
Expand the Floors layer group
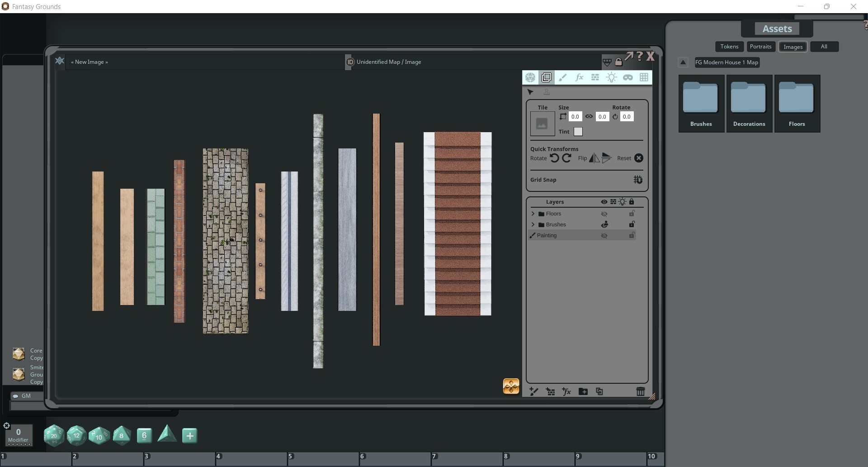(x=533, y=213)
